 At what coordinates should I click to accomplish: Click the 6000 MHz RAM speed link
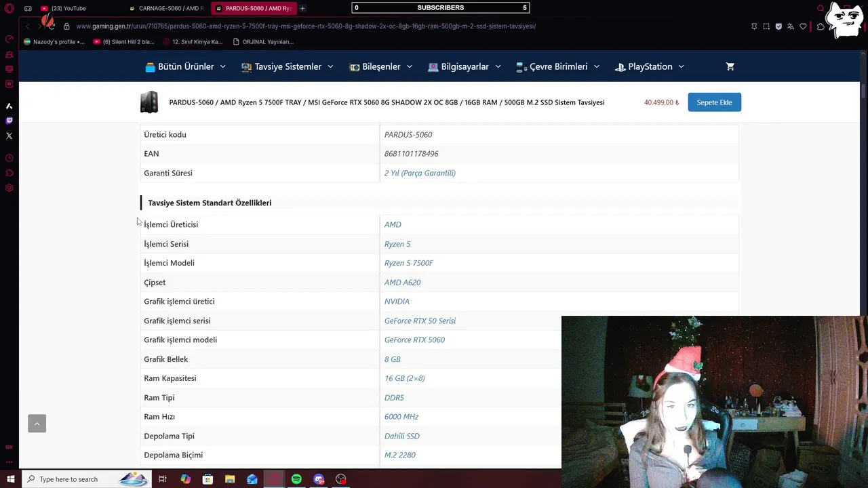pos(401,417)
